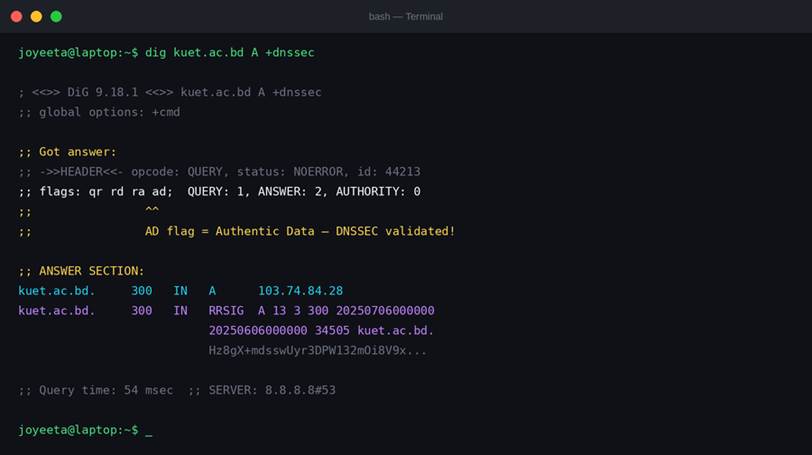Click the 'ANSWER: 2' count
The height and width of the screenshot is (455, 812).
290,192
